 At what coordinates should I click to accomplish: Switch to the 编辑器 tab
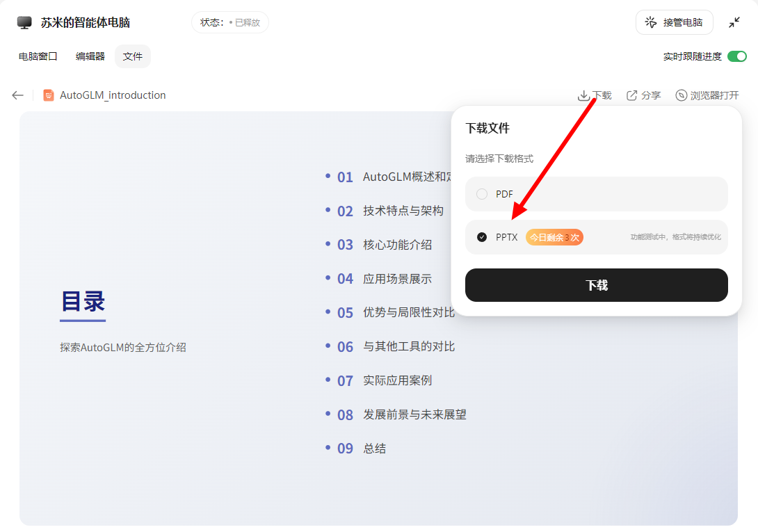[90, 56]
